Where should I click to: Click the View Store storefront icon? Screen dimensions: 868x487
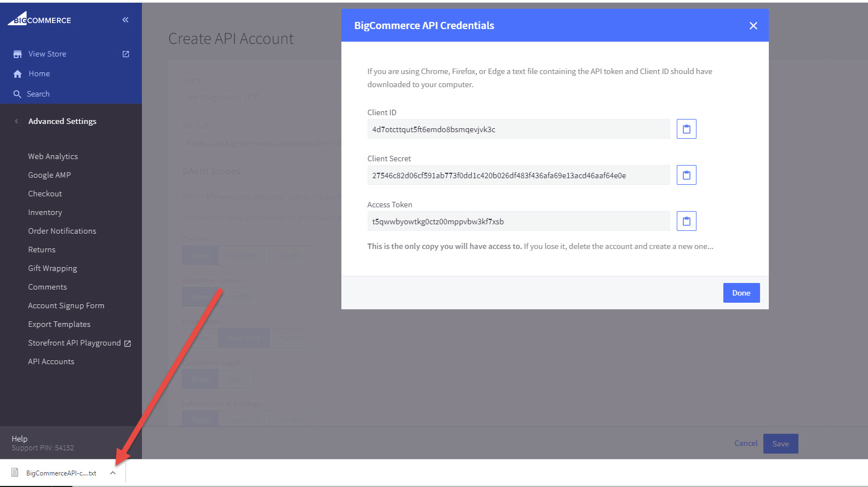pyautogui.click(x=18, y=54)
